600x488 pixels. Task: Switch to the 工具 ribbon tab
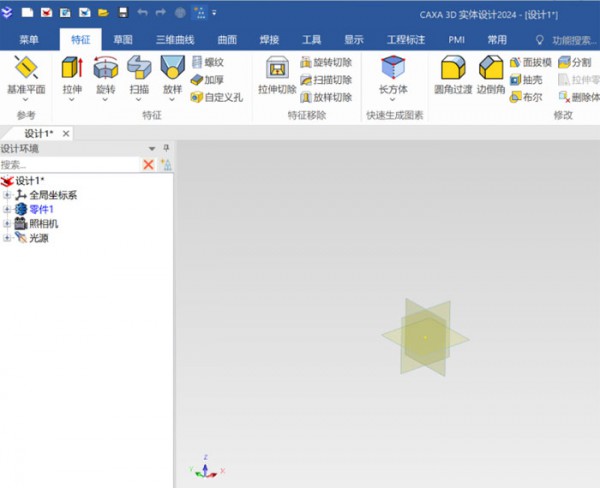click(311, 40)
